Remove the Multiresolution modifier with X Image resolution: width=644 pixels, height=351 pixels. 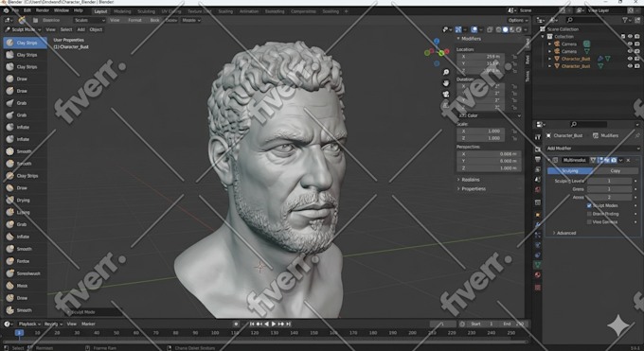pyautogui.click(x=628, y=160)
